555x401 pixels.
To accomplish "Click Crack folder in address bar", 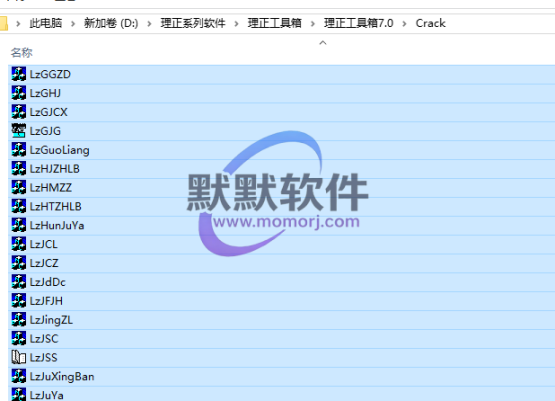I will [x=430, y=23].
